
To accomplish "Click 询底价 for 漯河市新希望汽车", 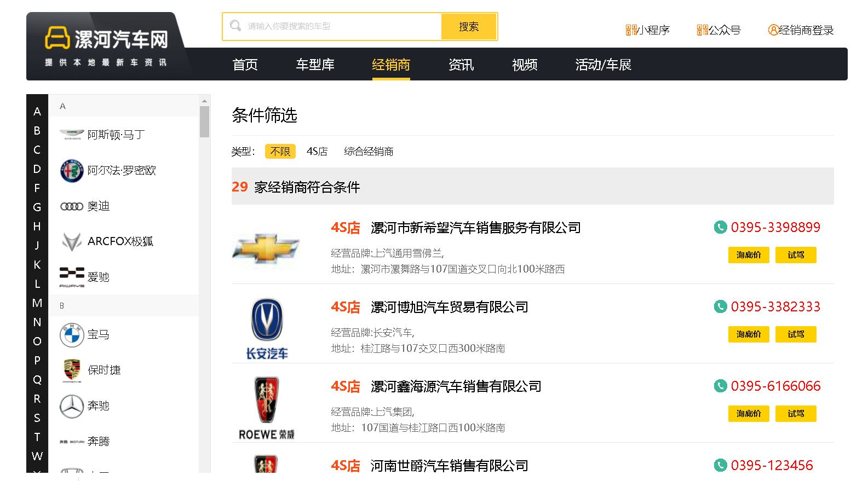I will 749,255.
